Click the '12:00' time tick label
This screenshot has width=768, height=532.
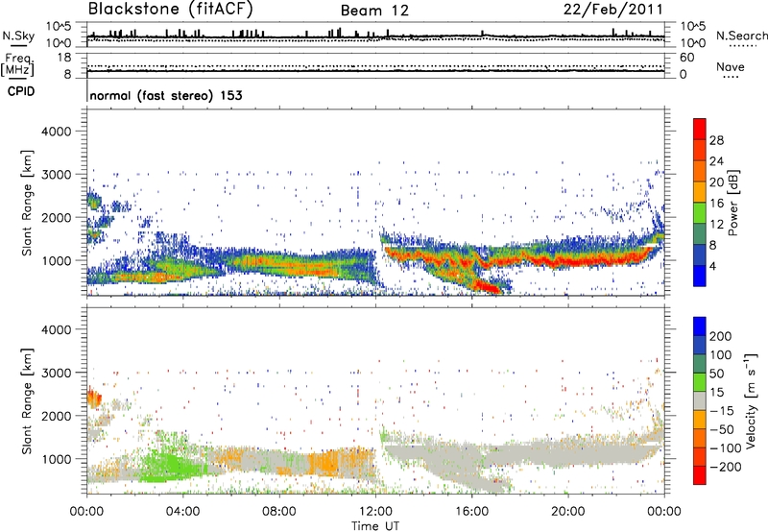[x=375, y=512]
